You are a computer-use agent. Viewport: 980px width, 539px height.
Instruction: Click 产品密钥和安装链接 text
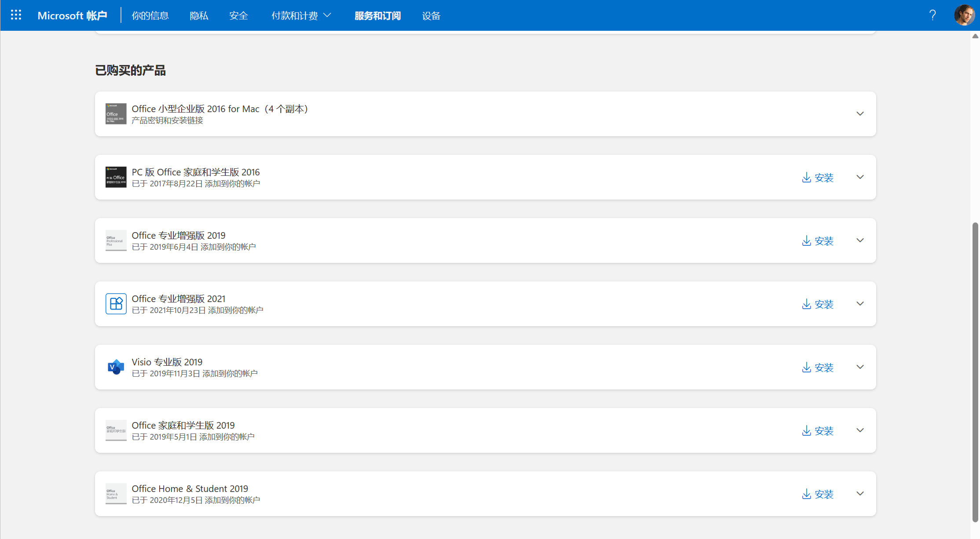click(168, 120)
